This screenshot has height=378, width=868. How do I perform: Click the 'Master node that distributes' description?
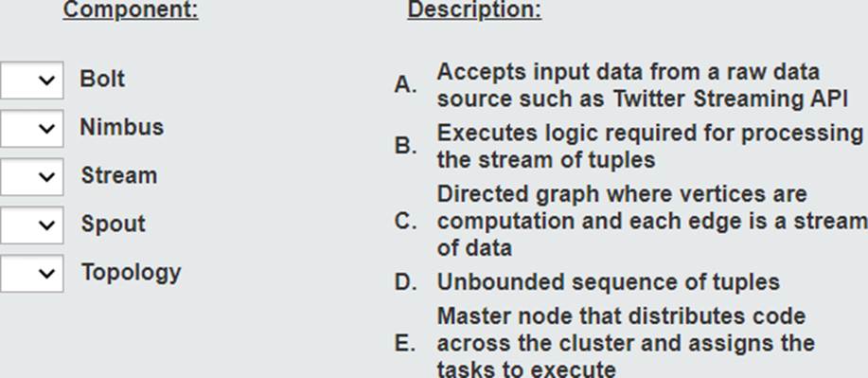(x=626, y=343)
